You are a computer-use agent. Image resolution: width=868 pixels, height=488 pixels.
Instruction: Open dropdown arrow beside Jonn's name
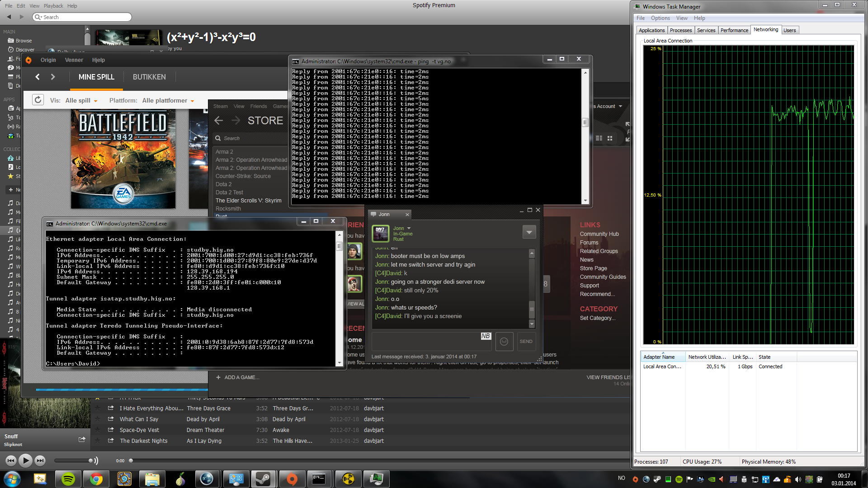(409, 228)
